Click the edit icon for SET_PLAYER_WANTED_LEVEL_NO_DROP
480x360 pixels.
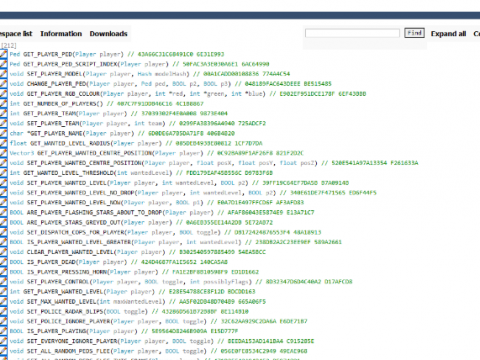pyautogui.click(x=3, y=192)
